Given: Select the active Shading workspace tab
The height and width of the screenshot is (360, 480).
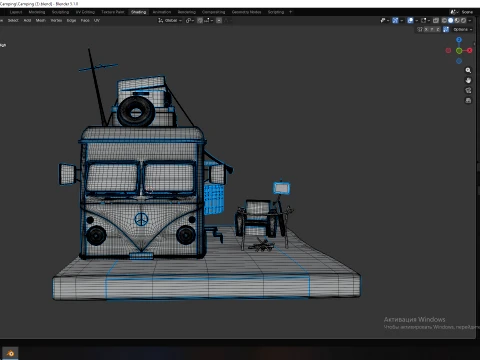Looking at the screenshot, I should (138, 12).
